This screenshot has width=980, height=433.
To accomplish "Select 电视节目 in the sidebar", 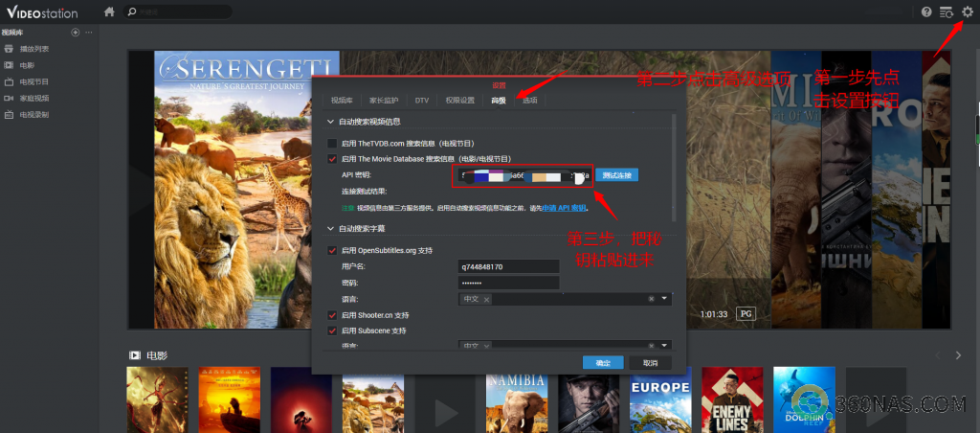I will [x=34, y=81].
